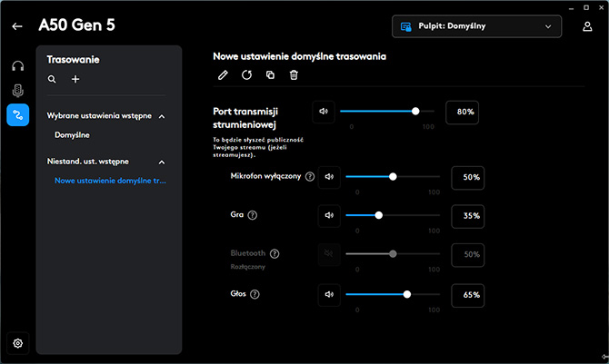Duplicate the preset with the copy icon
Viewport: 609px width, 364px height.
[x=270, y=75]
